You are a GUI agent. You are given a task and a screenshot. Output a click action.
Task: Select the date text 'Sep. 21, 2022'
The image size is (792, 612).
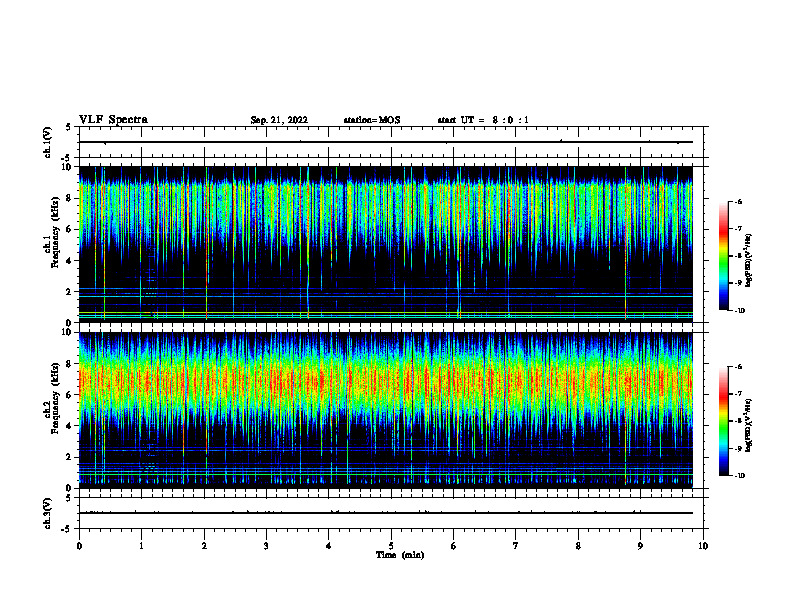tap(279, 120)
